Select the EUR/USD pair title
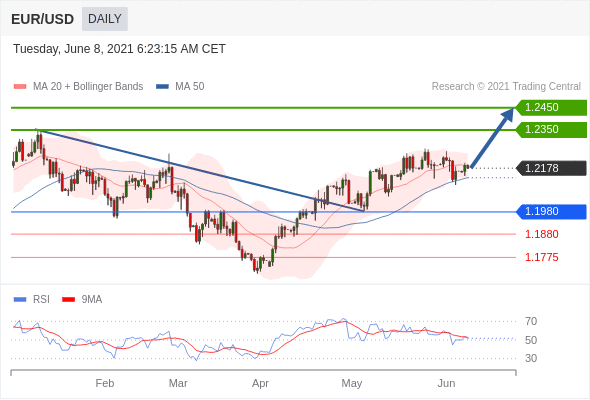Screen dimensions: 590x400 (x=43, y=19)
